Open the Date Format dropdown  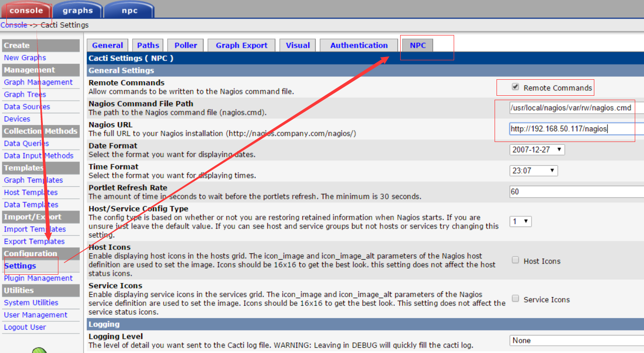click(x=537, y=150)
